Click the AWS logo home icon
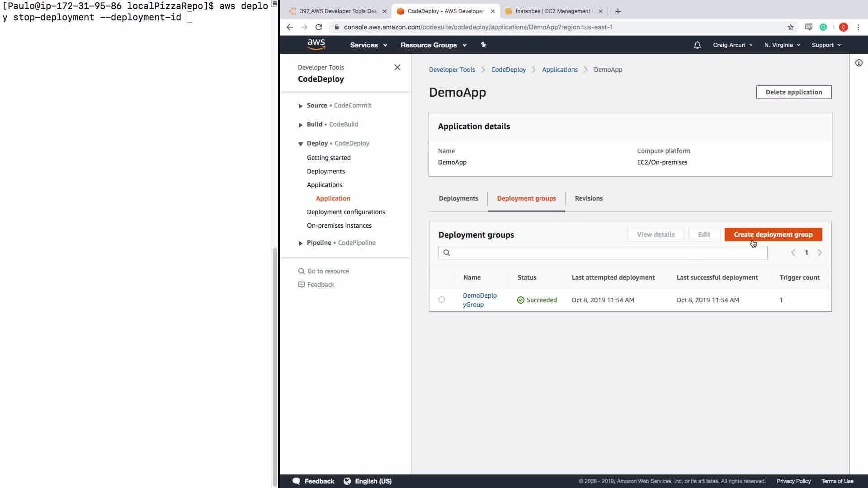868x488 pixels. pos(316,44)
